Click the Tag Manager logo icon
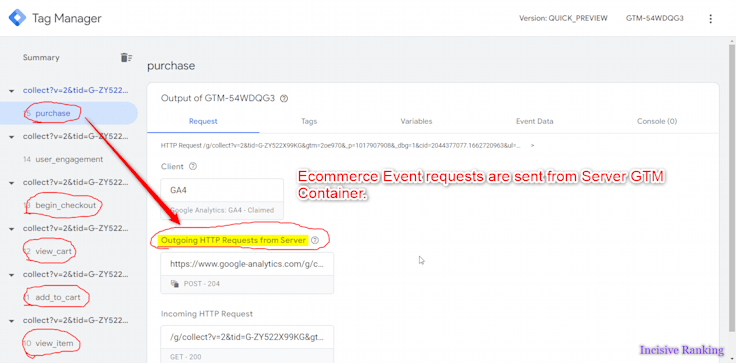Viewport: 736px width, 363px height. pos(17,18)
